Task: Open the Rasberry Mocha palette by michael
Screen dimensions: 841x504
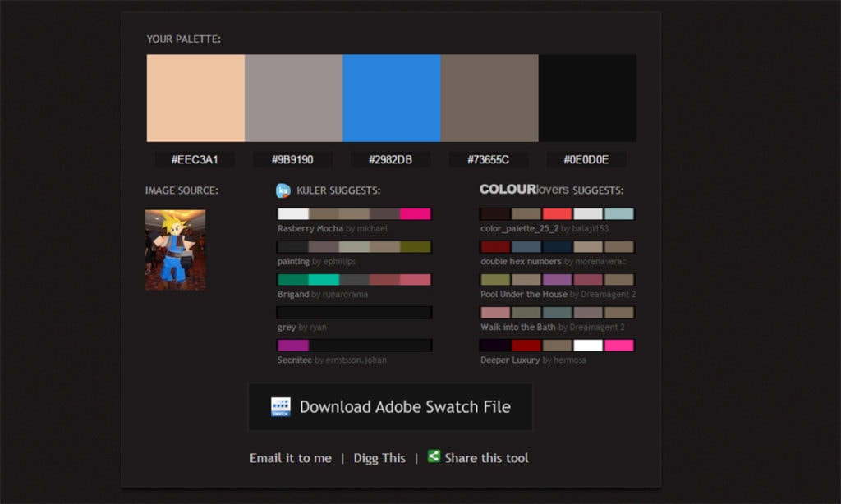Action: (x=354, y=213)
